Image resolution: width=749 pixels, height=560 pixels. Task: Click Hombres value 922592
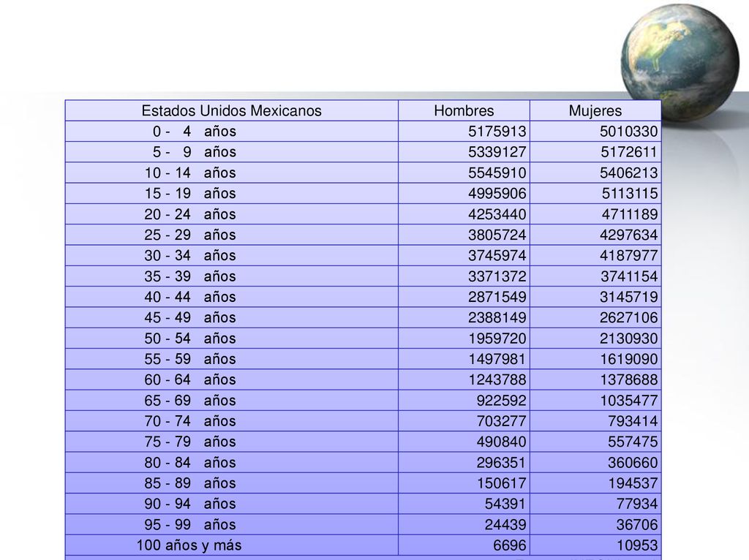click(501, 401)
